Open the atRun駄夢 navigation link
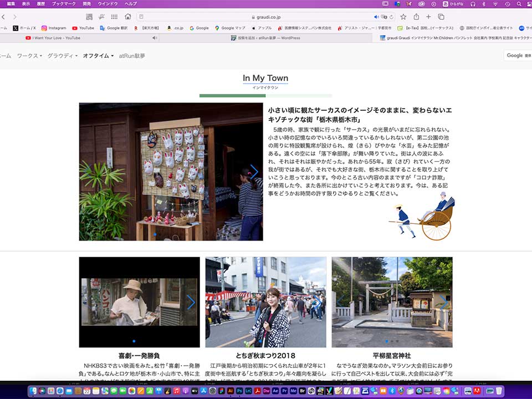The height and width of the screenshot is (399, 532). 132,56
